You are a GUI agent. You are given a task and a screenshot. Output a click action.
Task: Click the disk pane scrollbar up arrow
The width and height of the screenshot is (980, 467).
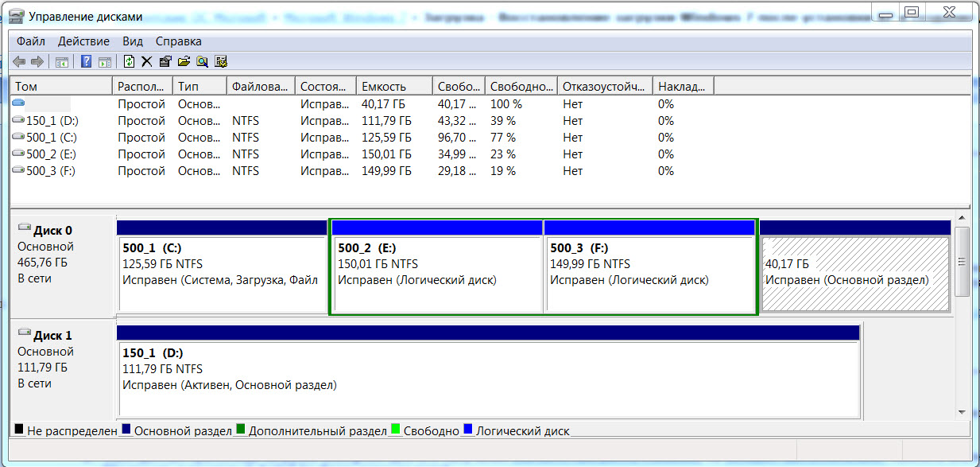pos(962,217)
